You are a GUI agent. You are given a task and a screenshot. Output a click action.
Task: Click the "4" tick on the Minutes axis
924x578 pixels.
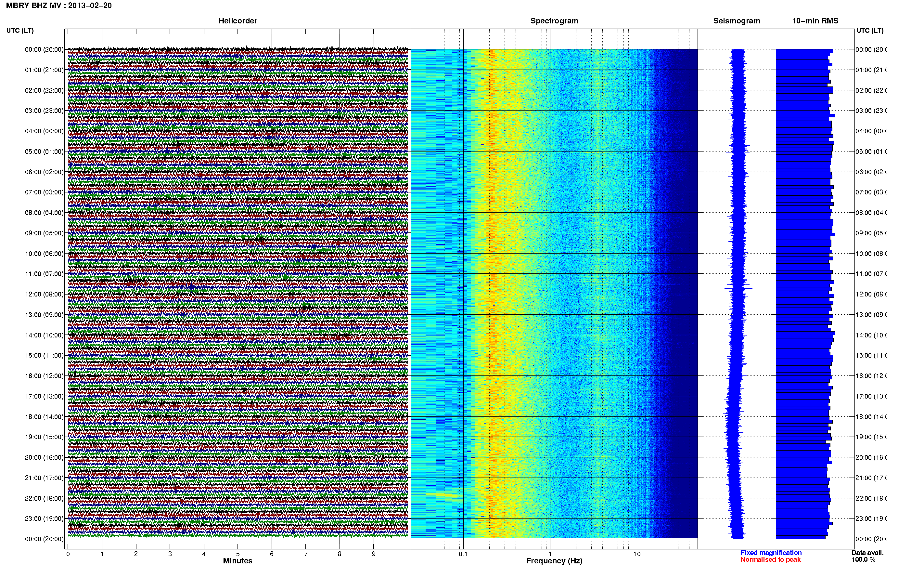point(204,554)
